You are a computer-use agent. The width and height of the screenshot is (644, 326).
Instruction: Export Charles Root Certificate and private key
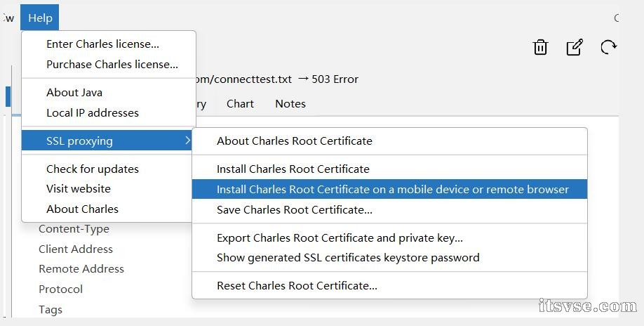click(389, 237)
